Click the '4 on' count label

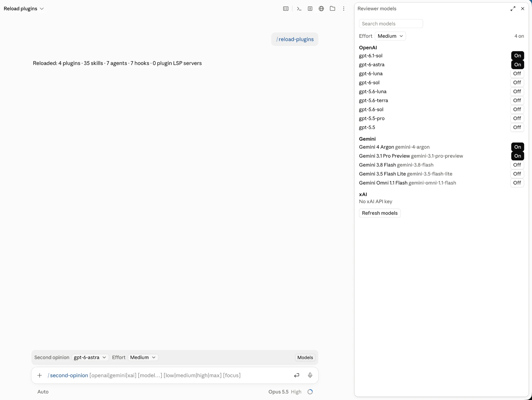[519, 36]
